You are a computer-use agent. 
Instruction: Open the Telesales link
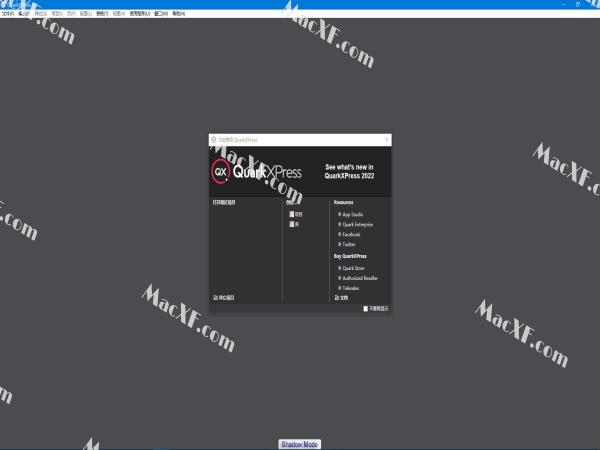click(x=351, y=288)
